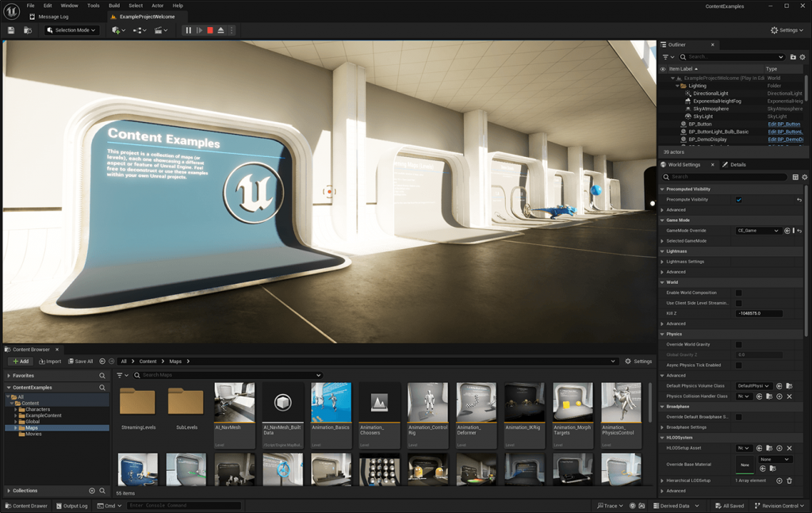This screenshot has height=513, width=812.
Task: Open the Build menu
Action: [x=113, y=5]
